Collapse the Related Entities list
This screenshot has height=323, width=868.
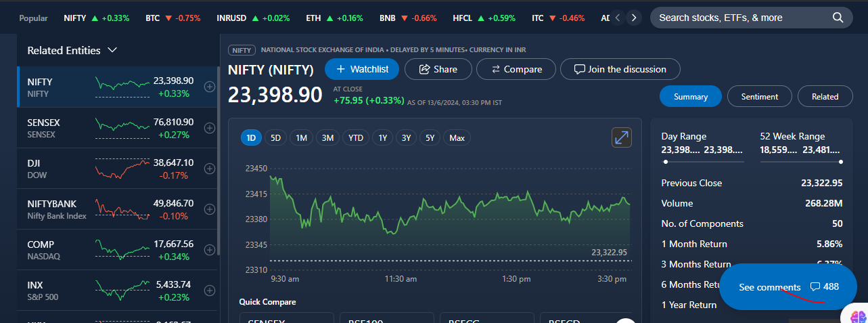pos(112,50)
